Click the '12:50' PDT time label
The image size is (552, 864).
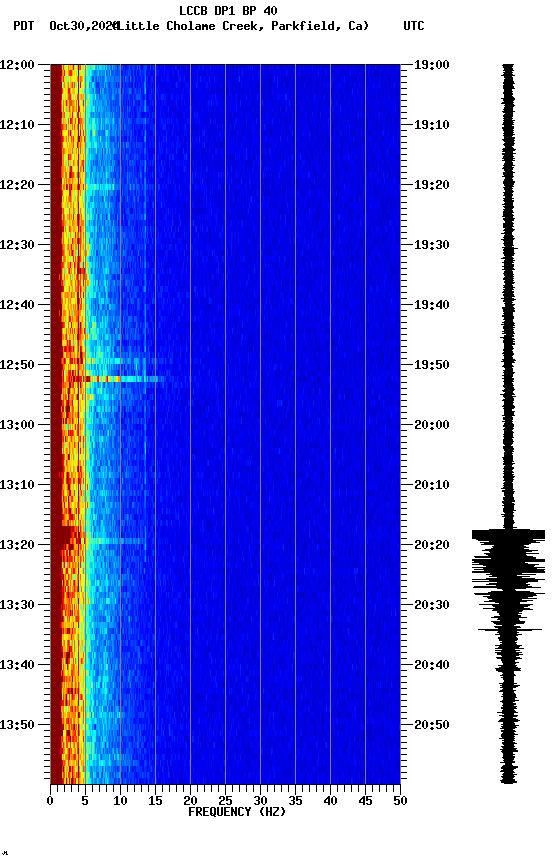[x=17, y=365]
